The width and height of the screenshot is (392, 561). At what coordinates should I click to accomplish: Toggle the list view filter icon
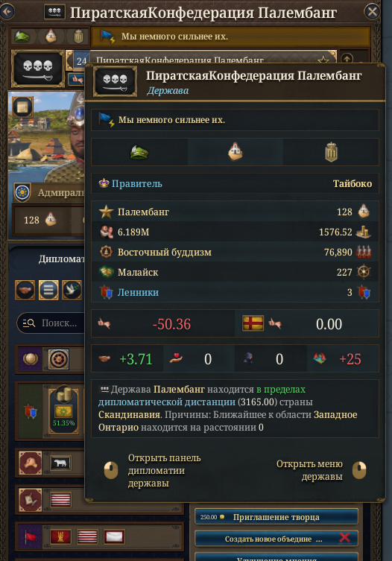click(48, 290)
